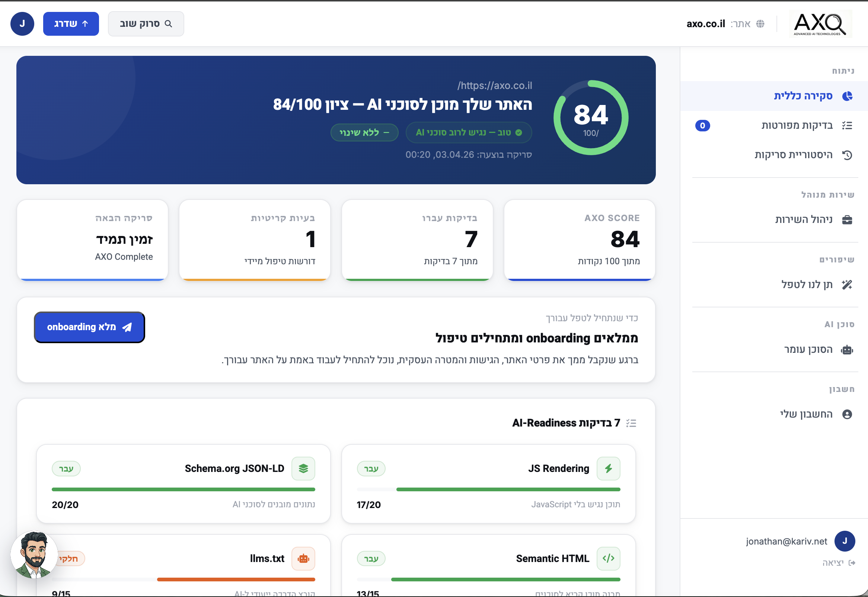Click the AXO logo in header
The width and height of the screenshot is (868, 597).
tap(820, 24)
